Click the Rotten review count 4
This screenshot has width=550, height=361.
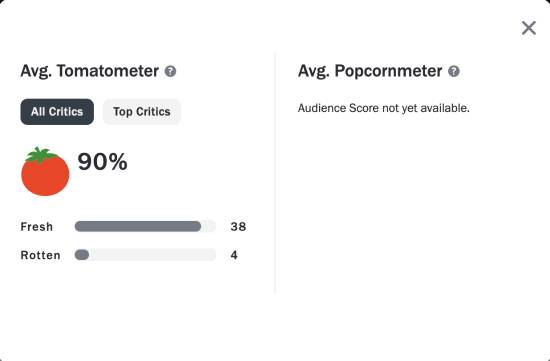(x=234, y=255)
